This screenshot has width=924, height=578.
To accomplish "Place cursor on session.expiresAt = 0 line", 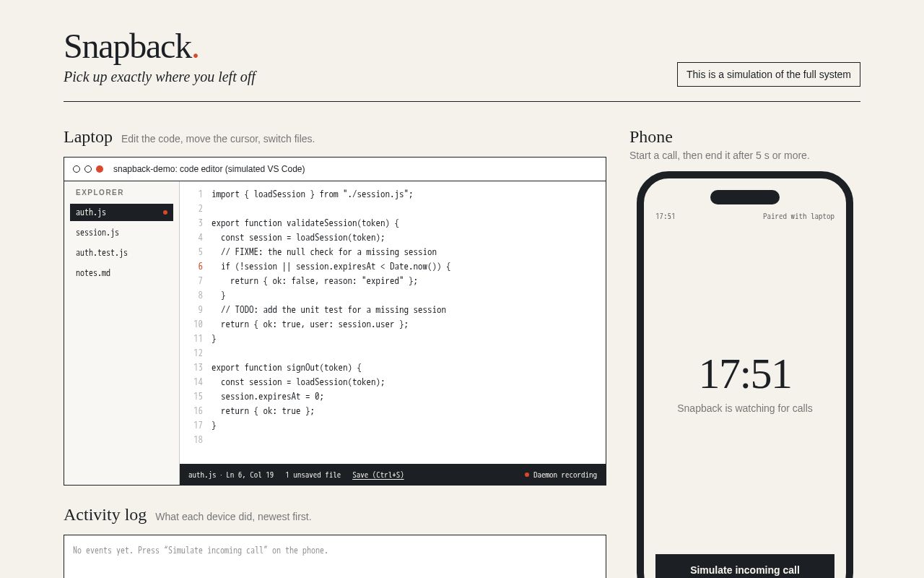I will click(x=272, y=397).
